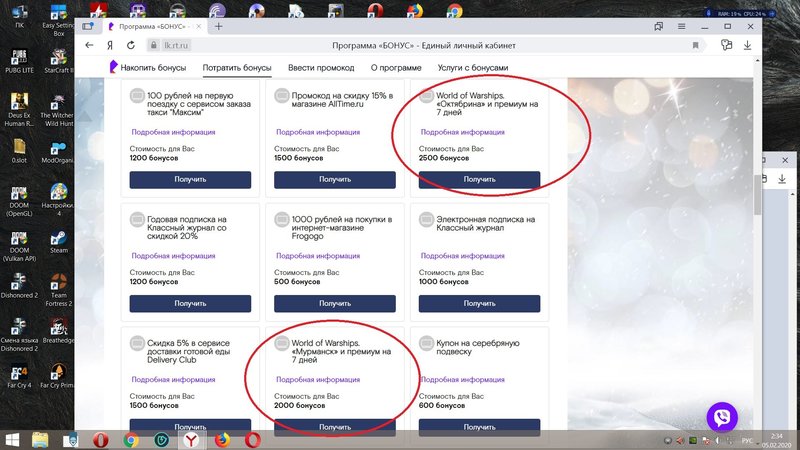Get the Delivery Club 5% discount

tap(190, 426)
